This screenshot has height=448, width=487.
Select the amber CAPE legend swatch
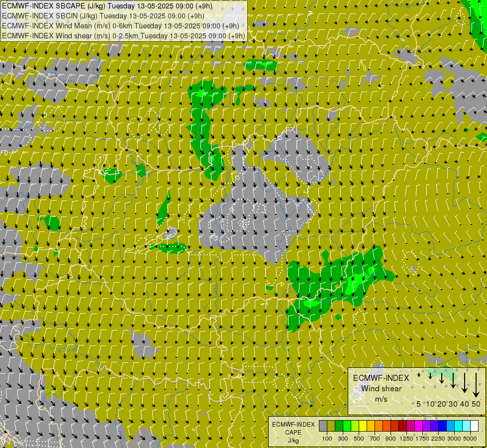(371, 426)
